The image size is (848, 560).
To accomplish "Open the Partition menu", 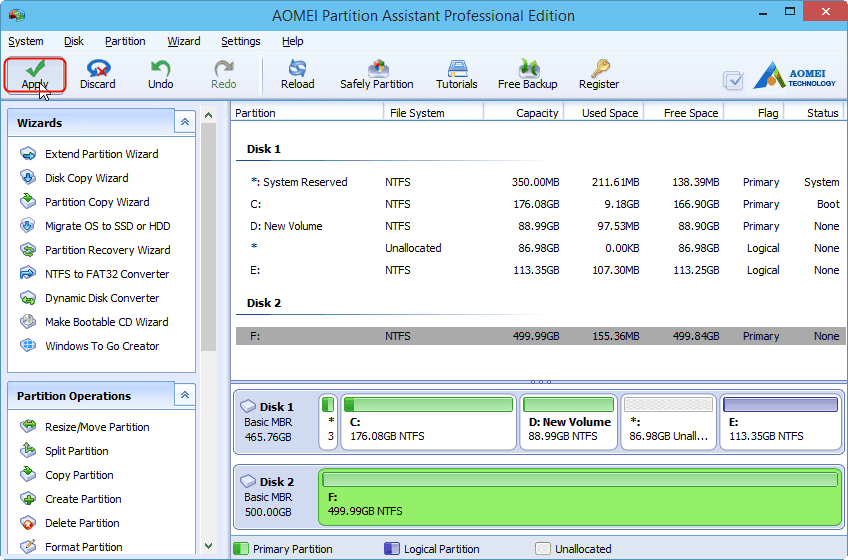I will (125, 41).
